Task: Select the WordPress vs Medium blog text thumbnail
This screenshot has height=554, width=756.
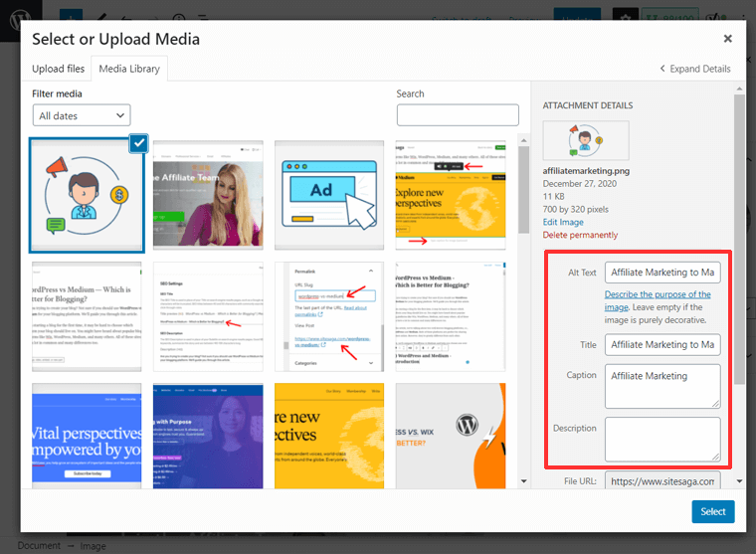Action: pos(87,316)
